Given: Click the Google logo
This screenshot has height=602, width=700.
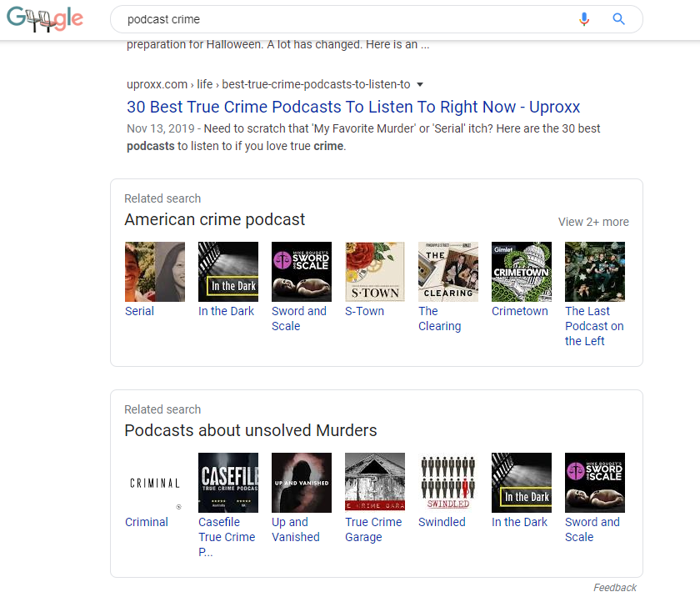Looking at the screenshot, I should [x=45, y=19].
